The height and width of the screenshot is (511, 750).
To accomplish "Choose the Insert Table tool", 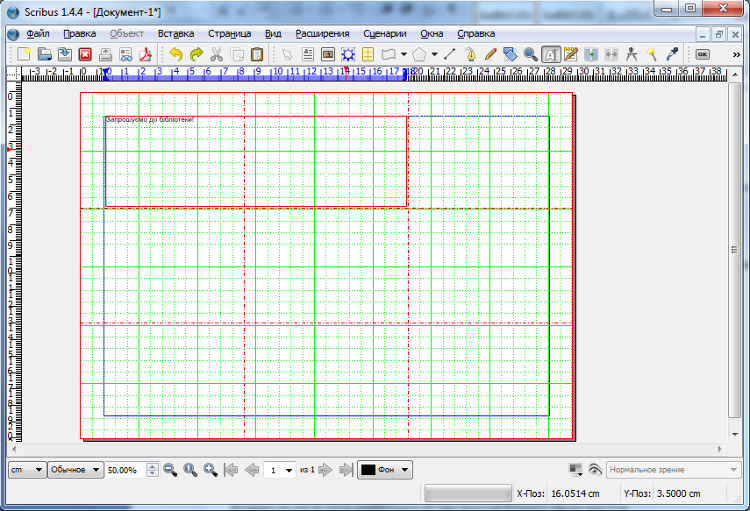I will point(368,54).
